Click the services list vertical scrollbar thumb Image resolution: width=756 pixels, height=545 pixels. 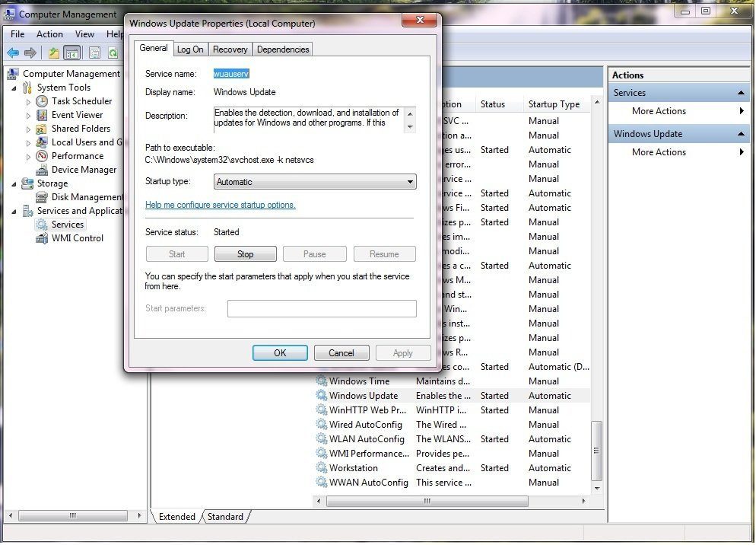[596, 451]
